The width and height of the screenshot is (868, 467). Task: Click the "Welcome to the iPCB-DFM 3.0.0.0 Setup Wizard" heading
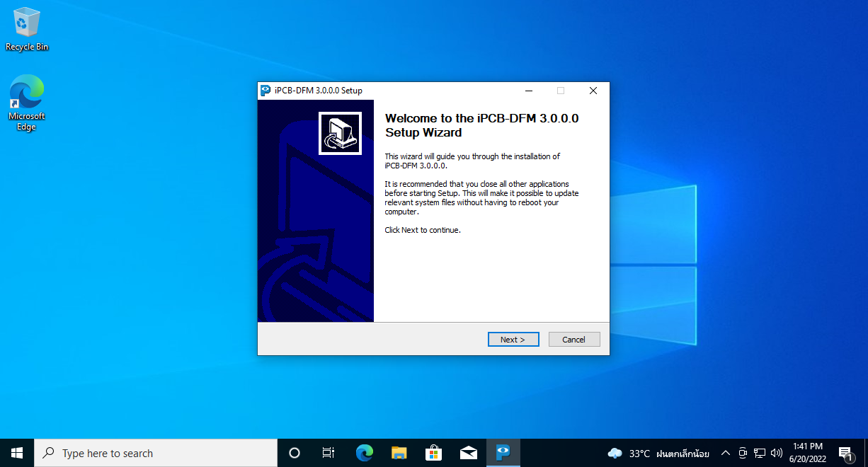tap(481, 125)
